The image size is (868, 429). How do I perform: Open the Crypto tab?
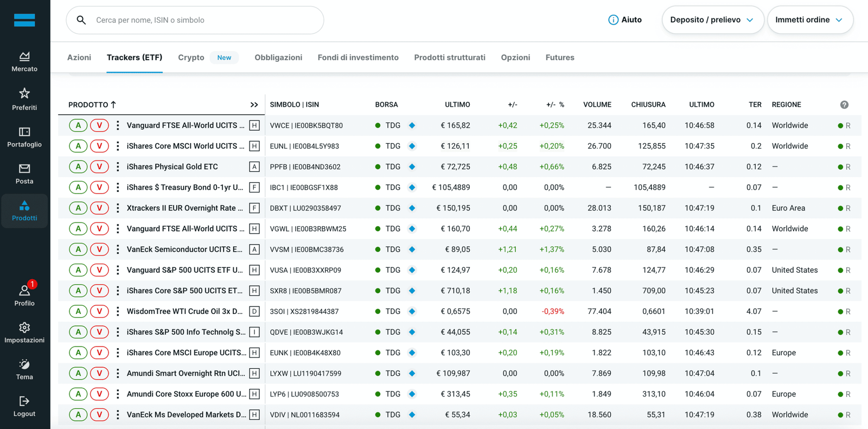[x=191, y=57]
